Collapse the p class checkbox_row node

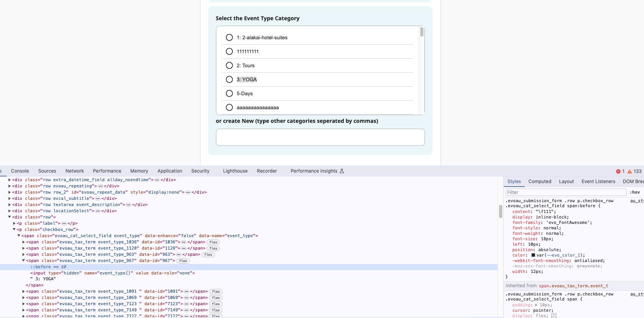14,230
